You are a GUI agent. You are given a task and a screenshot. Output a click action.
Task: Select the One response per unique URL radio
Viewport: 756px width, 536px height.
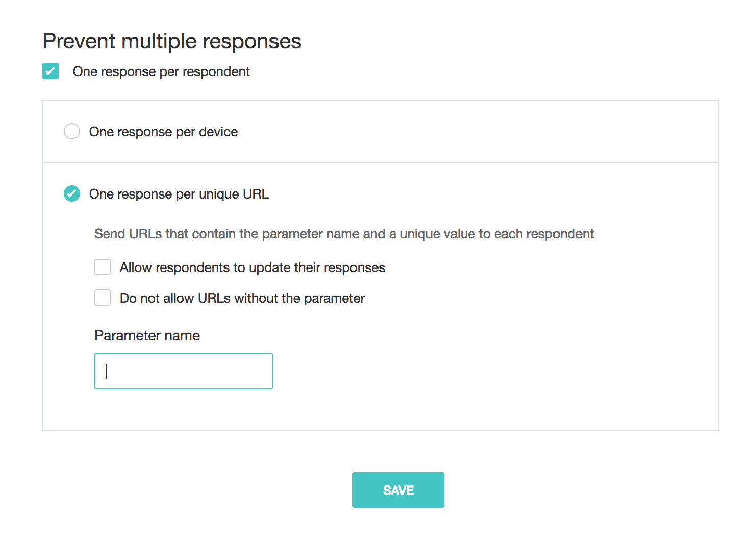click(x=72, y=193)
